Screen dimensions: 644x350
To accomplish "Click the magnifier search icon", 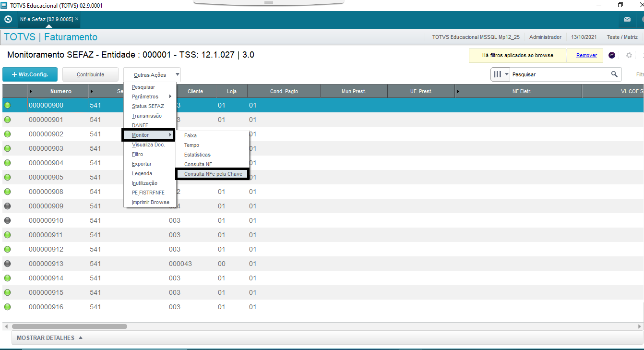I will (614, 74).
